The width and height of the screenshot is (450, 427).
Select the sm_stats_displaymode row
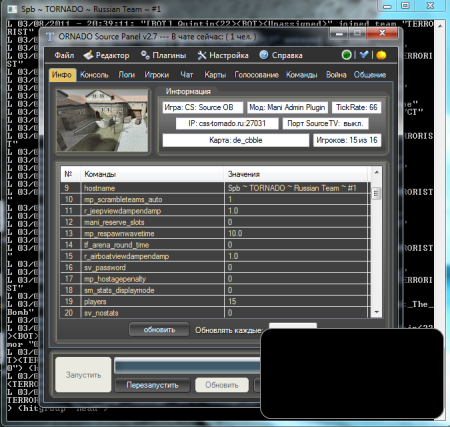click(215, 290)
